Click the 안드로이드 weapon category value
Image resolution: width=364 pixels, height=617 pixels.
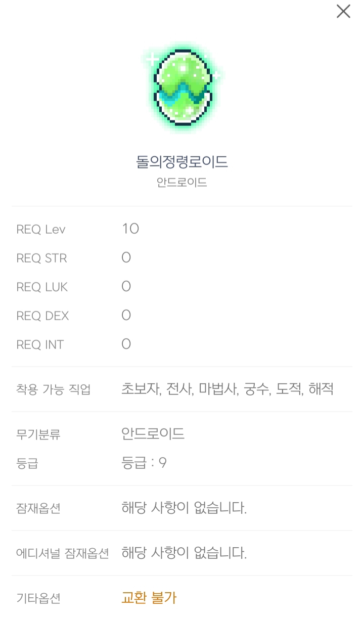[x=153, y=434]
